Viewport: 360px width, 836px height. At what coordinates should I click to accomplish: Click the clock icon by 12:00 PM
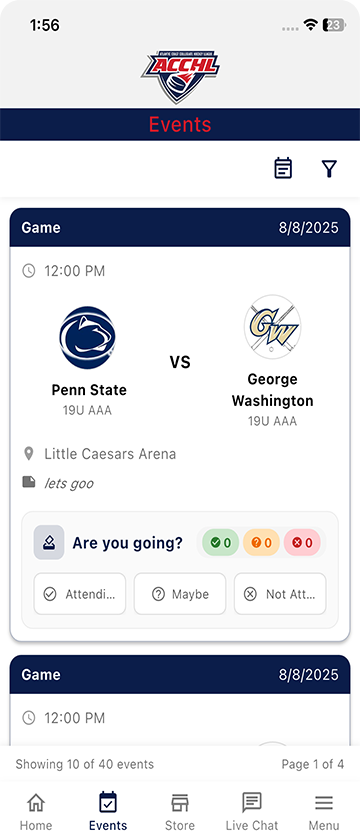click(28, 271)
